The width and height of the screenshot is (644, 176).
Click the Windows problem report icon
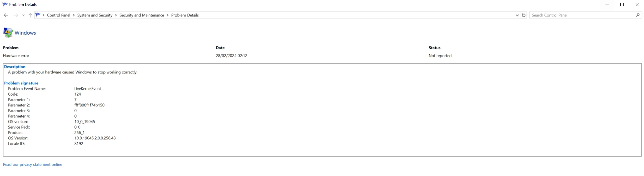[8, 33]
